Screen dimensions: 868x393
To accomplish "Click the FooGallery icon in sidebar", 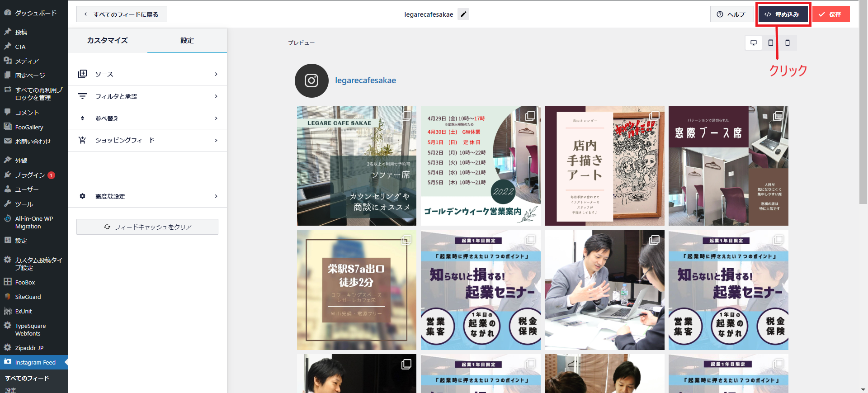I will click(x=8, y=127).
